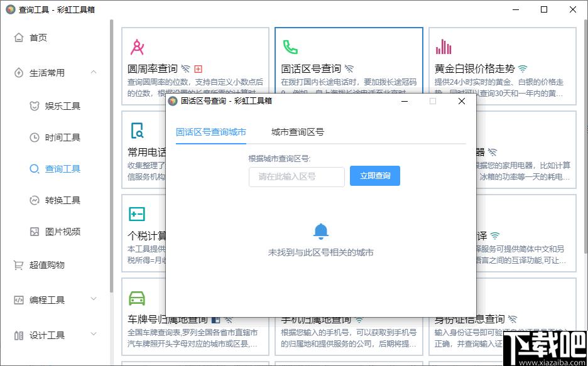The image size is (588, 366).
Task: Click the 设计工具 design icon
Action: [19, 335]
